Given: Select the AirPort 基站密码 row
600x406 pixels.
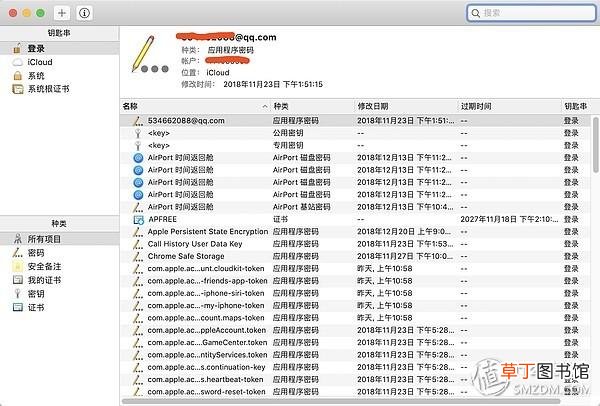Looking at the screenshot, I should pyautogui.click(x=356, y=207).
